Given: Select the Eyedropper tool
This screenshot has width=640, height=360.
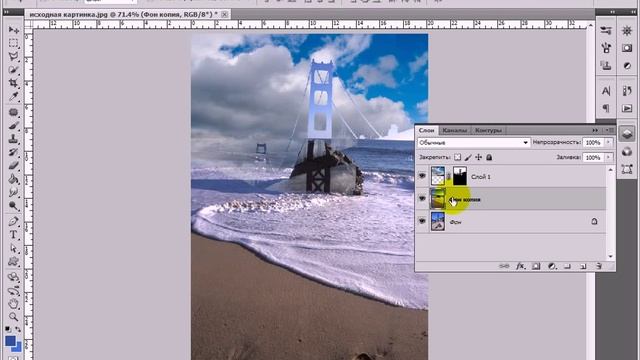Looking at the screenshot, I should click(13, 96).
